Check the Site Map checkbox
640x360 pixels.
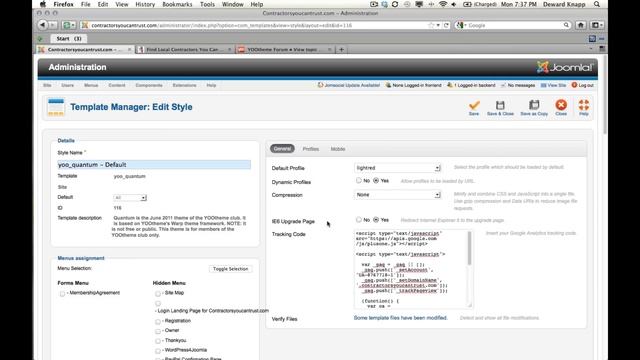coord(158,293)
